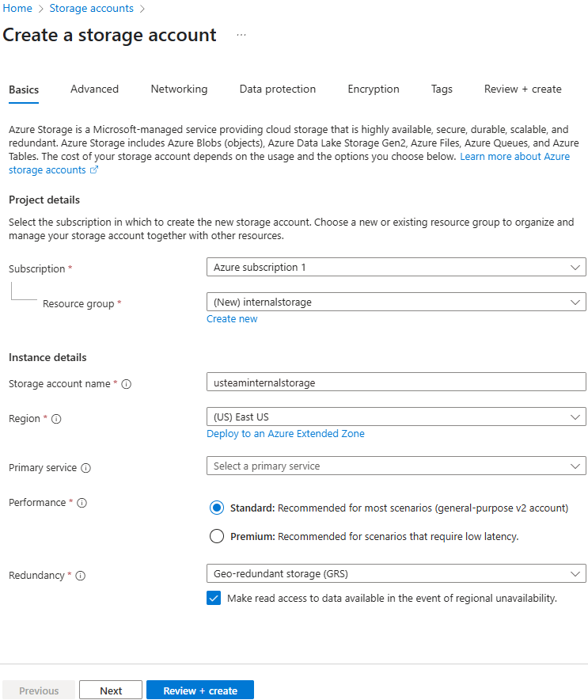Click Create new resource group link
588x700 pixels.
tap(232, 319)
